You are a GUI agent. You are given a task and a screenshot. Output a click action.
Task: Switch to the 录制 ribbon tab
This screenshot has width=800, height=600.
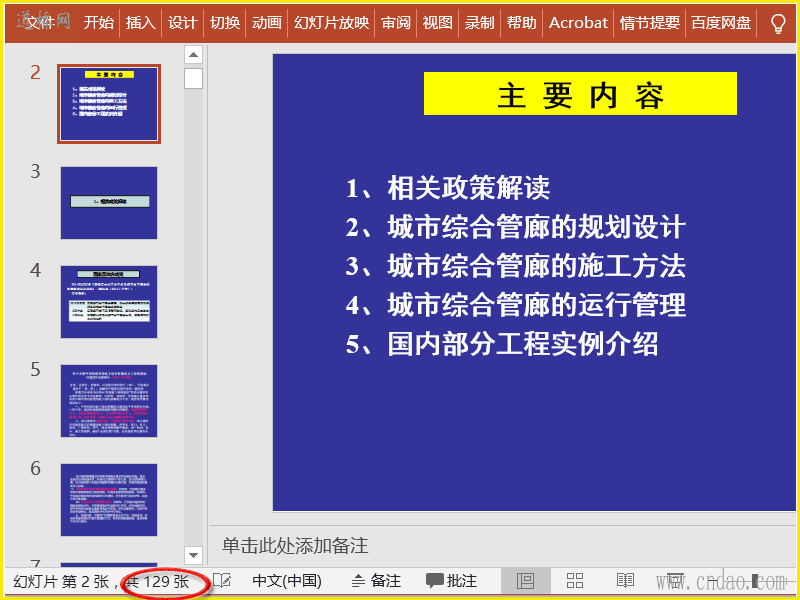(x=479, y=23)
